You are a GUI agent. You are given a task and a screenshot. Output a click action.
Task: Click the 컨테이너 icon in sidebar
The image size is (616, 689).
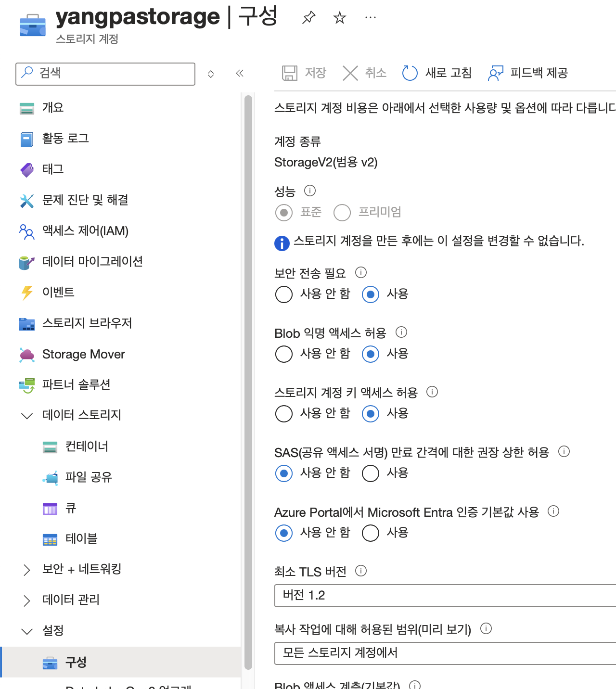pos(50,447)
